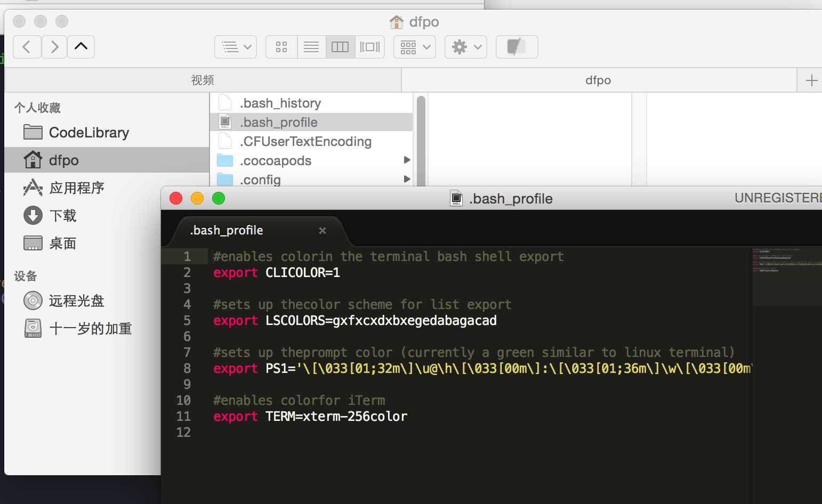The image size is (822, 504).
Task: Go to the enclosing folder with the up arrow
Action: [x=81, y=47]
